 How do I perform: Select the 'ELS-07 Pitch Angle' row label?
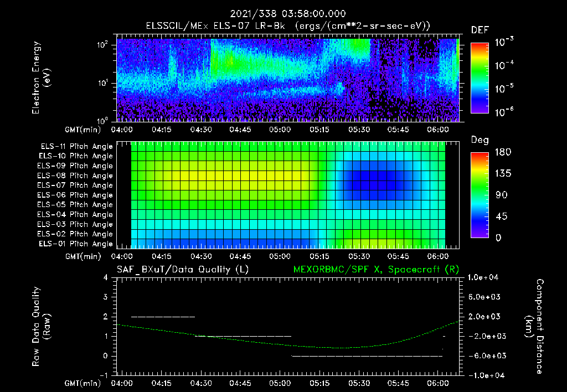pyautogui.click(x=75, y=185)
